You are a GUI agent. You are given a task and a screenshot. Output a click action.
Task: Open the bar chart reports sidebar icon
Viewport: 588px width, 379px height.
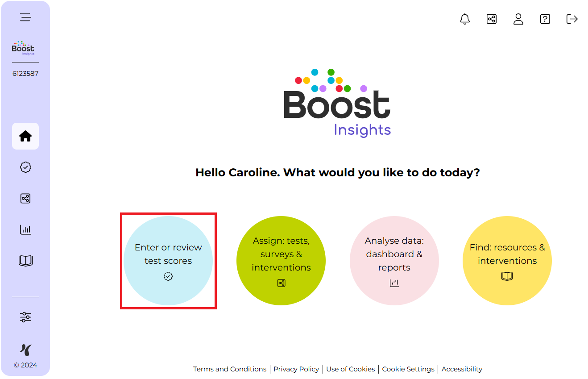tap(25, 230)
